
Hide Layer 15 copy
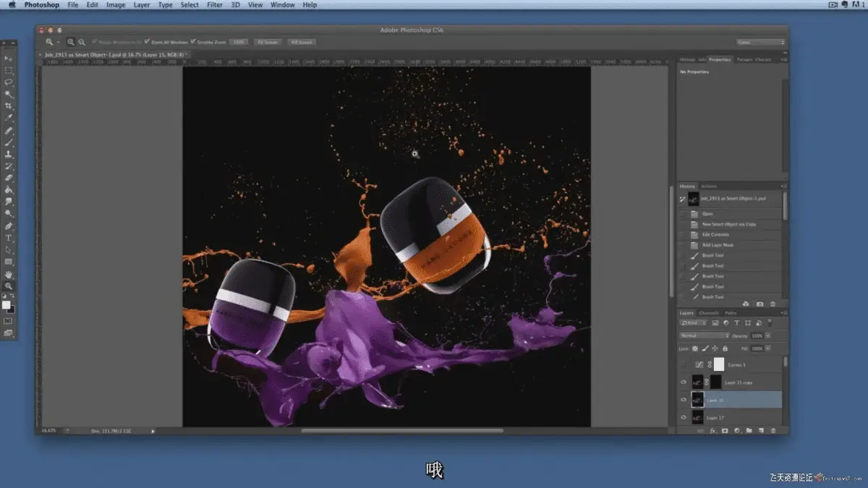(x=684, y=382)
